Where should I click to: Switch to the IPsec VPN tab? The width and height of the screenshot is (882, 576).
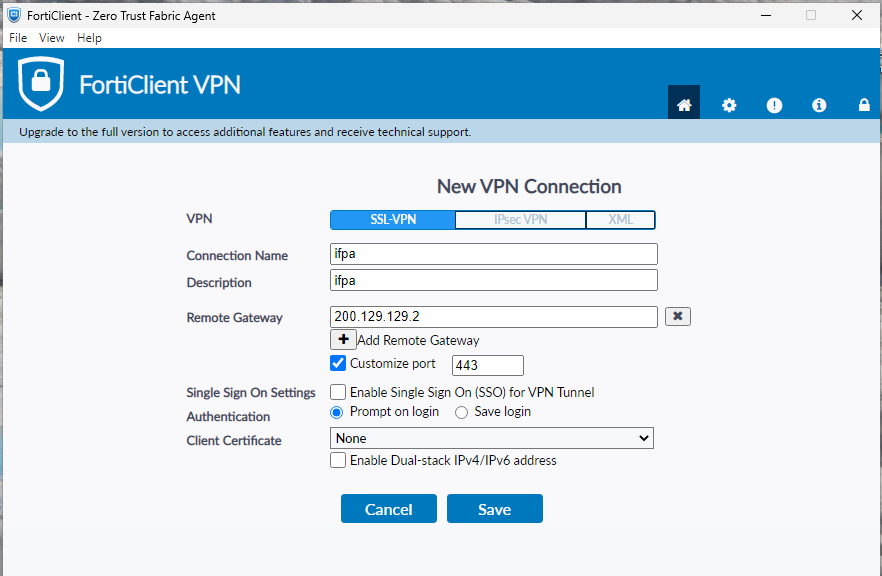520,219
